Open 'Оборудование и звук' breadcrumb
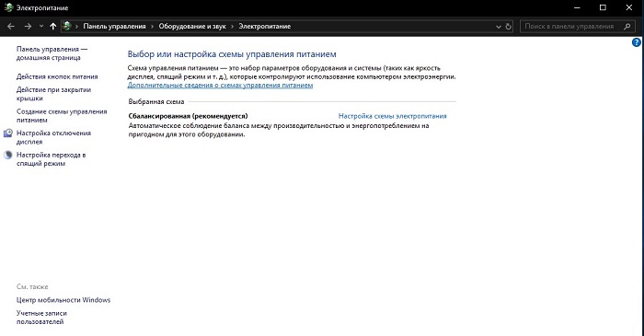Screen dimensions: 644x336 click(x=192, y=27)
